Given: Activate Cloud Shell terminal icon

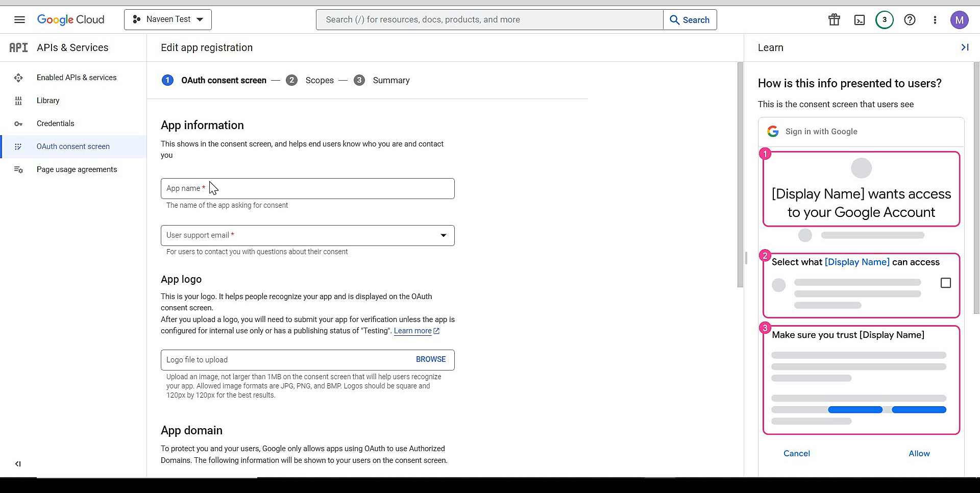Looking at the screenshot, I should (860, 20).
